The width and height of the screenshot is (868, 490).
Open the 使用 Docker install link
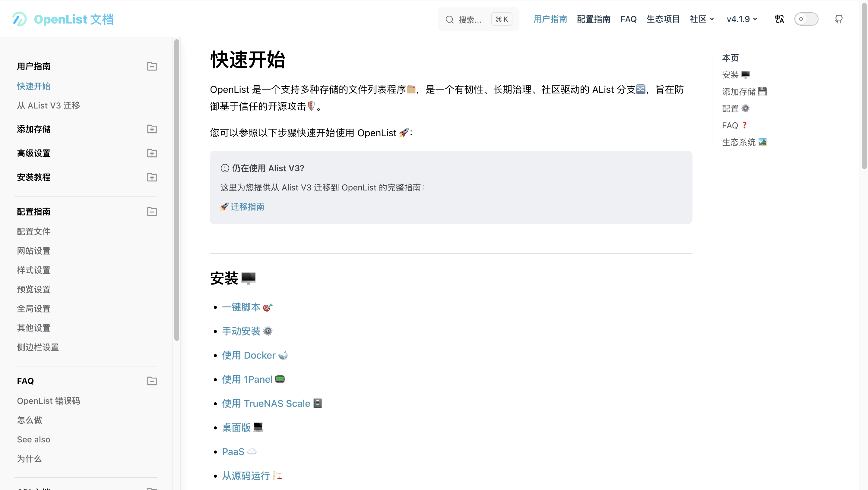pyautogui.click(x=249, y=355)
